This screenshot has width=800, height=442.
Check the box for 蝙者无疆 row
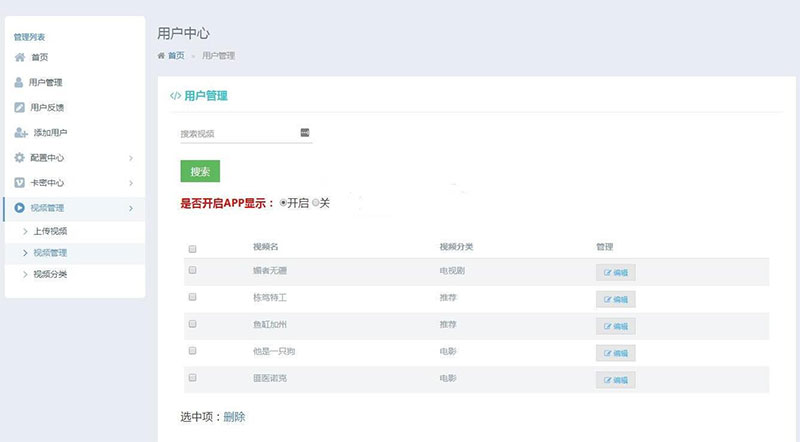[193, 270]
